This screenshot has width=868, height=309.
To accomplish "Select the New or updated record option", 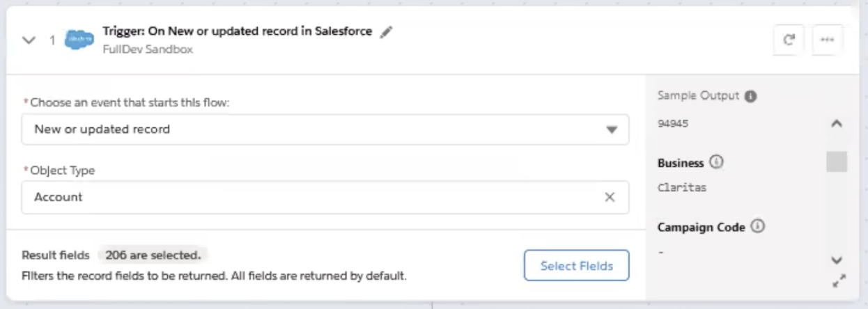I will click(x=102, y=129).
